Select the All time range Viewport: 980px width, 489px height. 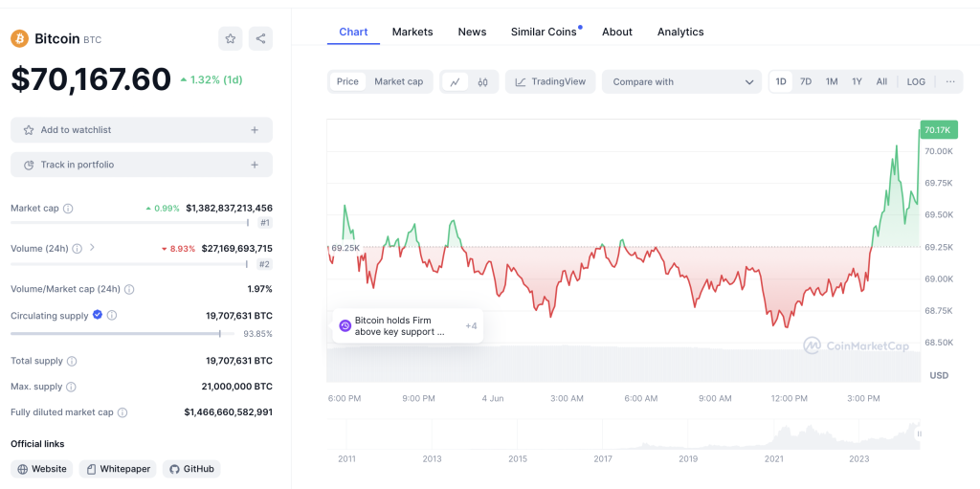pyautogui.click(x=881, y=82)
